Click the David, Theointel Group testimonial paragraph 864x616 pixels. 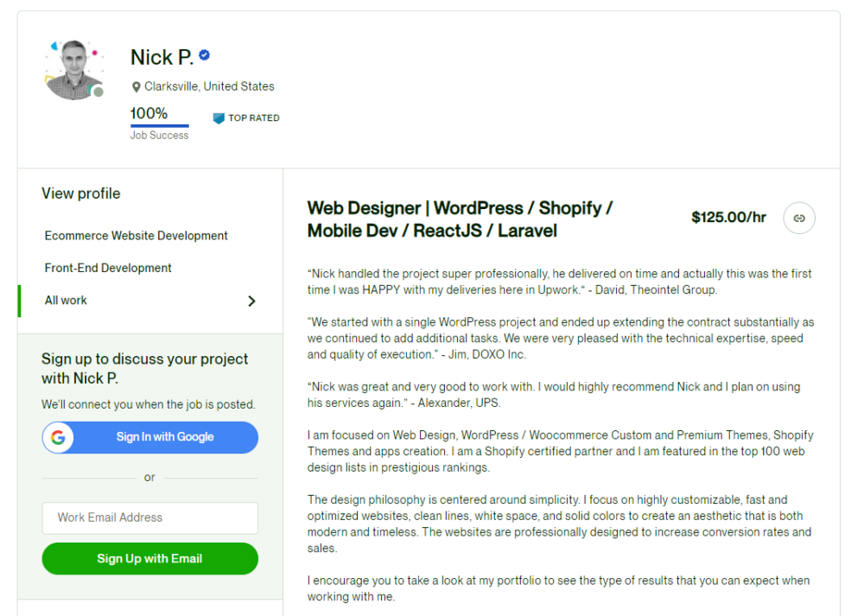(559, 282)
